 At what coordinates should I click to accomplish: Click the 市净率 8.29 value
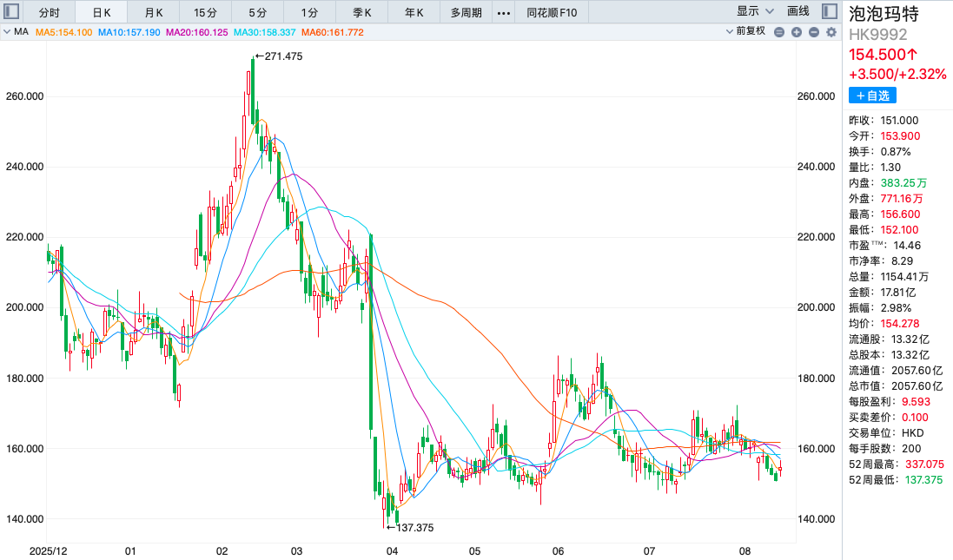(x=902, y=261)
